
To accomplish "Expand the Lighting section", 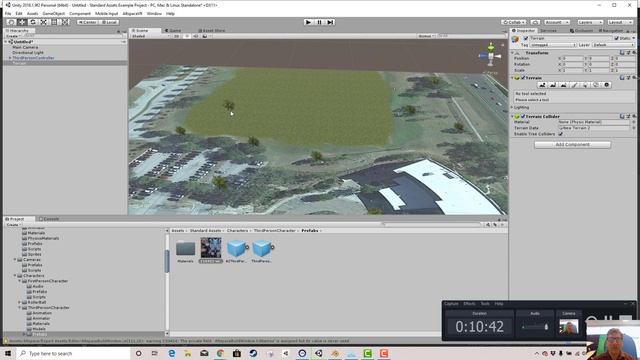I will click(x=512, y=107).
